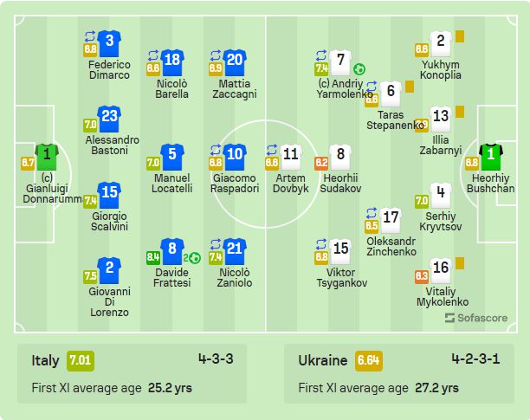Click Zinchenko's number 17 shirt
This screenshot has width=530, height=420.
tap(391, 217)
